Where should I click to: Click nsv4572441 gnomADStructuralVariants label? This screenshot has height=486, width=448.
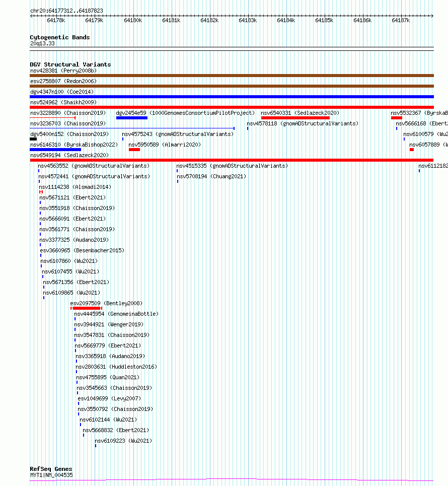point(94,176)
